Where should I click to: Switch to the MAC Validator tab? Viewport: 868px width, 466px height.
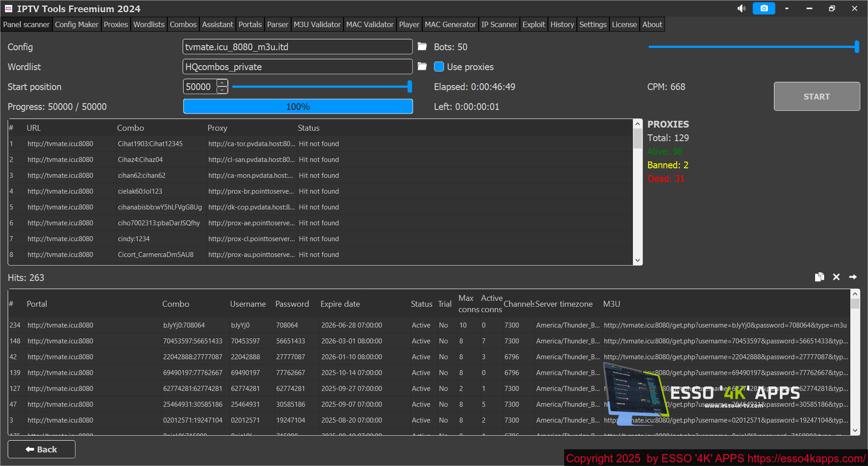370,24
